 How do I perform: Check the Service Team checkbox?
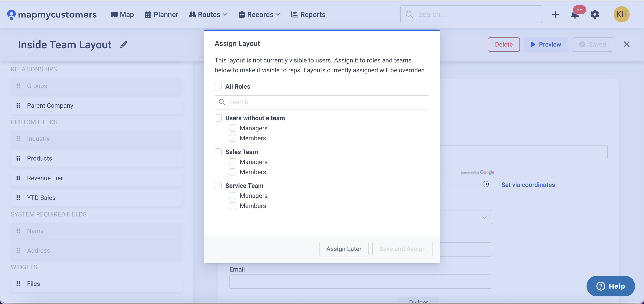(x=218, y=186)
